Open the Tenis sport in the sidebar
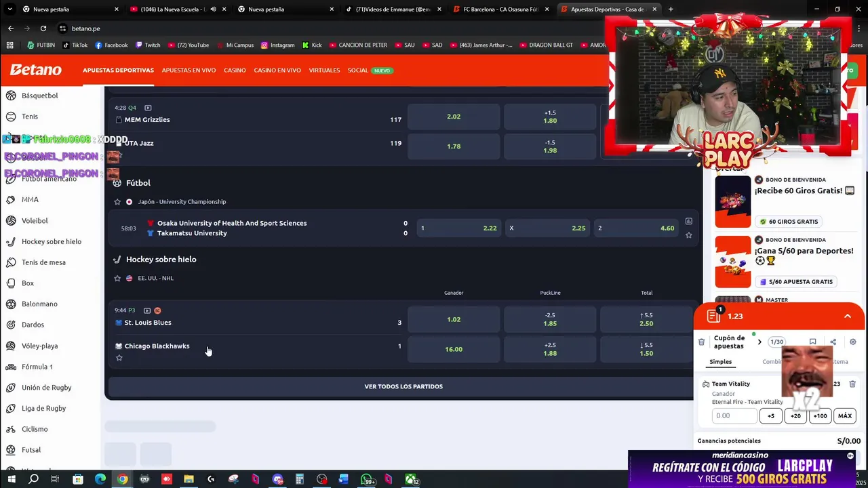Image resolution: width=868 pixels, height=488 pixels. tap(29, 117)
